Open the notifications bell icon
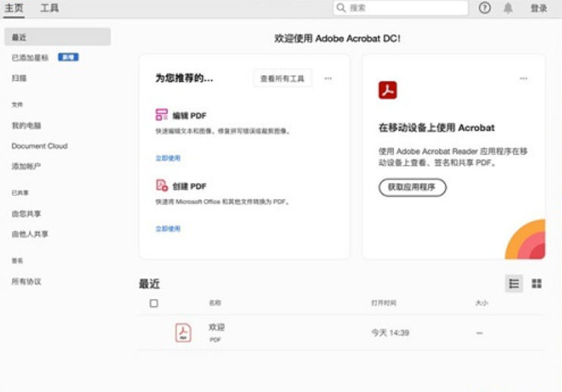 coord(508,8)
